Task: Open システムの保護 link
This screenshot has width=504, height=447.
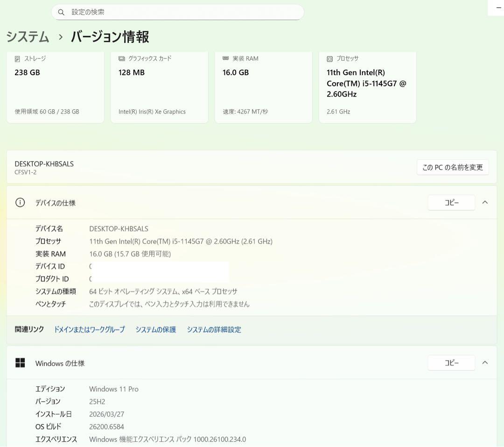Action: coord(155,330)
